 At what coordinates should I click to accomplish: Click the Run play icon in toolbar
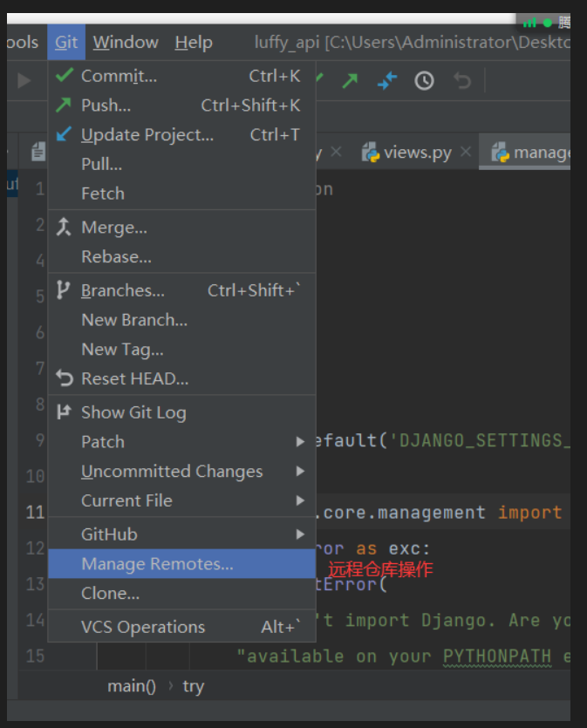point(24,81)
